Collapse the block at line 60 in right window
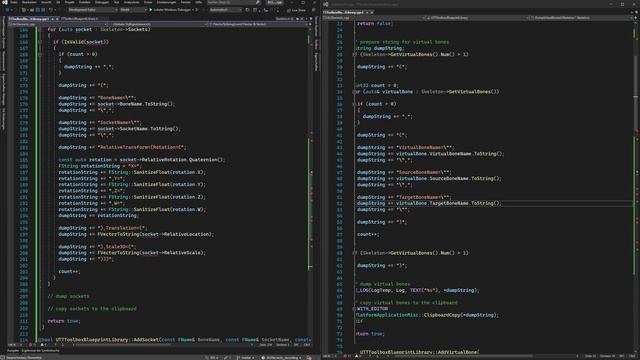Image resolution: width=640 pixels, height=360 pixels. (354, 253)
